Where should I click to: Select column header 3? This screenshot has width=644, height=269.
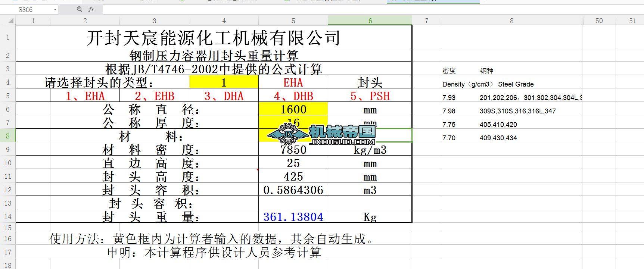point(154,21)
